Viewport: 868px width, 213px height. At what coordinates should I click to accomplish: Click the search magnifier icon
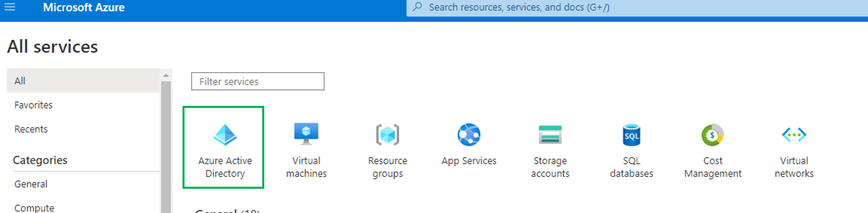417,7
